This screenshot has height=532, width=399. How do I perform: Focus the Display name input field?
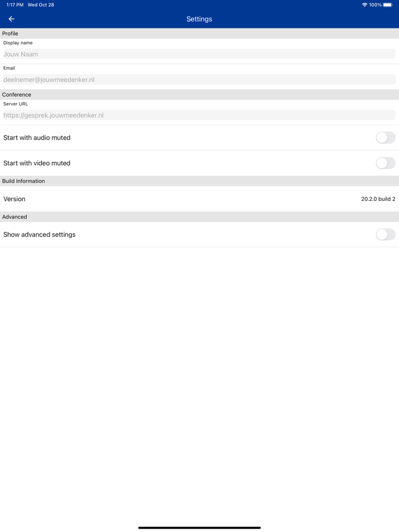click(x=199, y=54)
